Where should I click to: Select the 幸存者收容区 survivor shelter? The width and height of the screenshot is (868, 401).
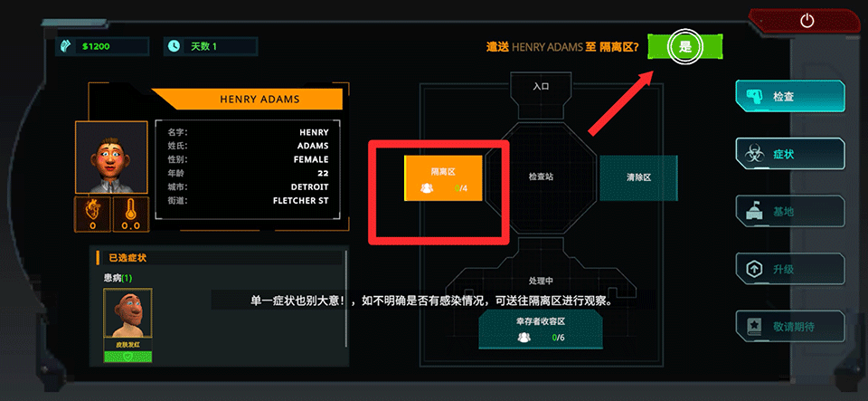point(541,329)
